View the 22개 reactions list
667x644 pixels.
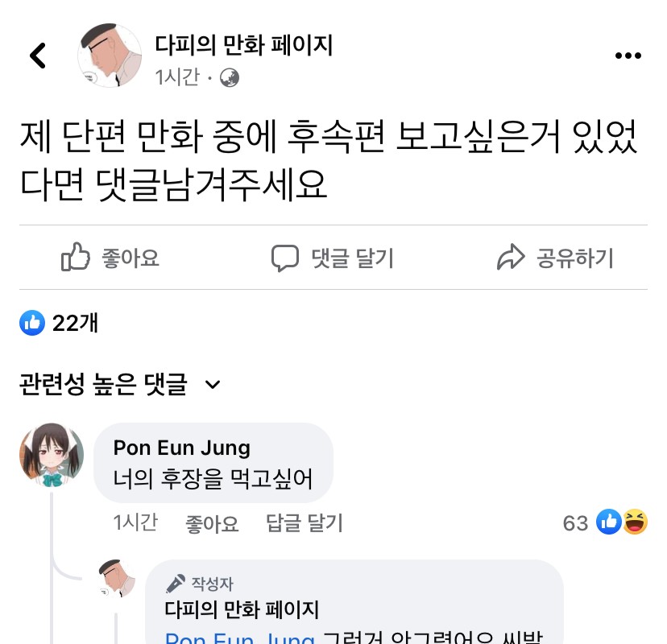coord(75,323)
